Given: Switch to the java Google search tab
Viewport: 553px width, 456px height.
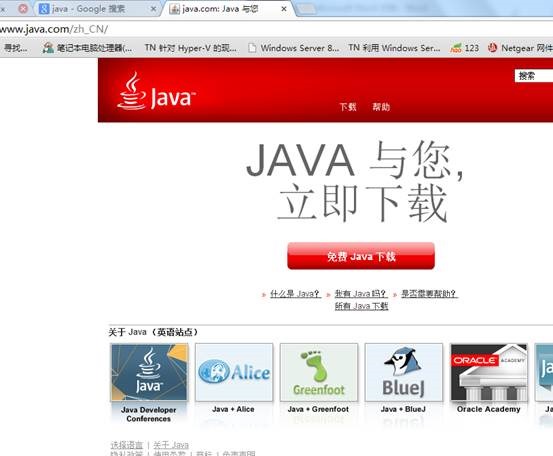Looking at the screenshot, I should [x=88, y=9].
